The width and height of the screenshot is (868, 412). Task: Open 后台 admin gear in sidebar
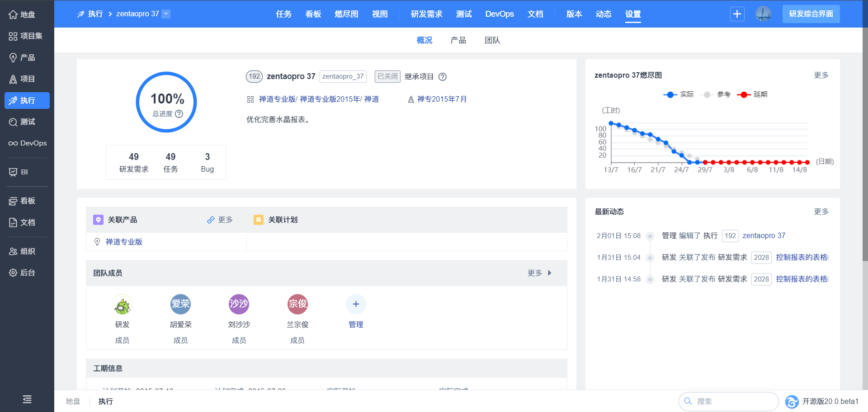[x=14, y=273]
